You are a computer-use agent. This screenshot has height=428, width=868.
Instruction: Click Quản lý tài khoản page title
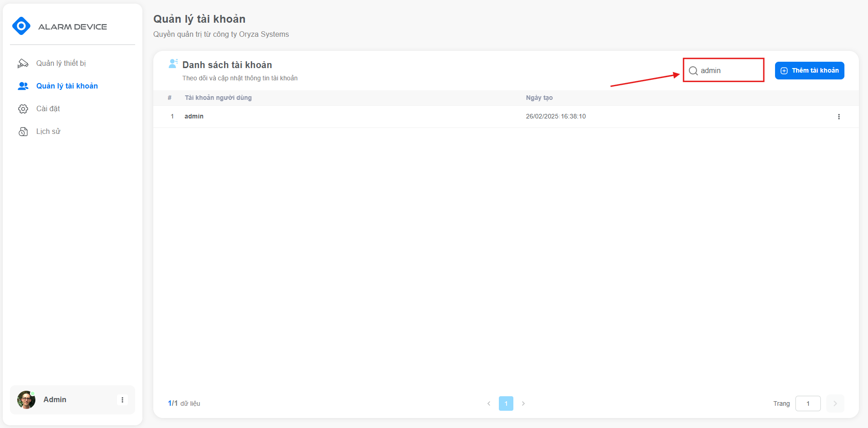(199, 19)
